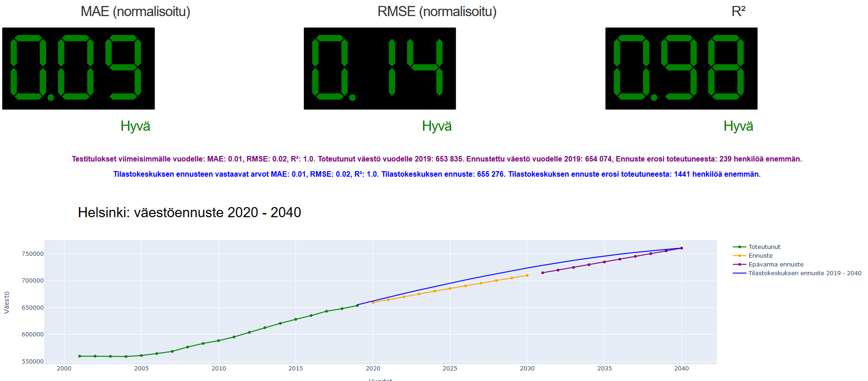Click the x-axis tick label 2000
868x381 pixels.
[64, 369]
